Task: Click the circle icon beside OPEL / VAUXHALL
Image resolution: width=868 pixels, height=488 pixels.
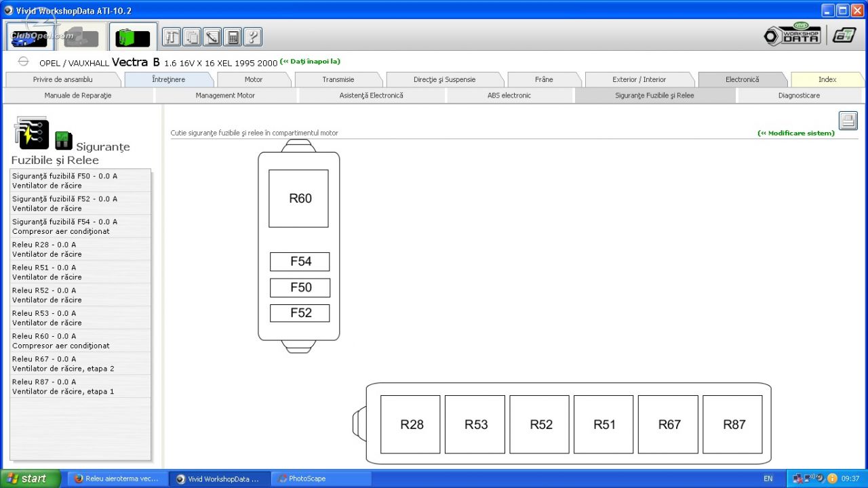Action: (x=23, y=62)
